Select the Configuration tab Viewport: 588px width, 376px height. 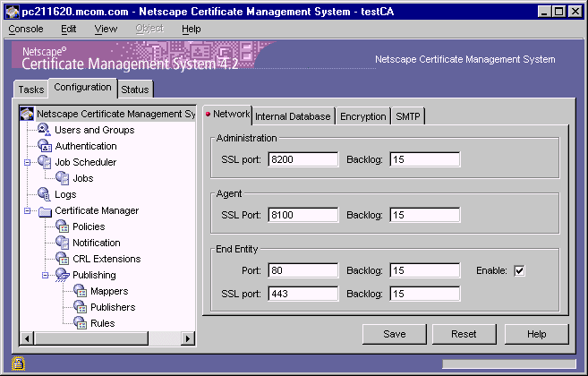click(82, 88)
